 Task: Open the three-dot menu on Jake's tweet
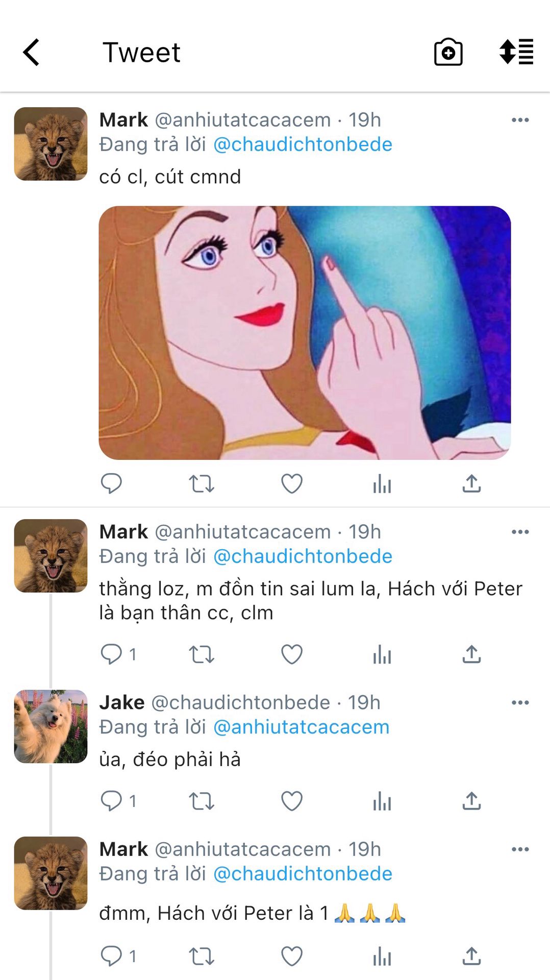coord(520,703)
